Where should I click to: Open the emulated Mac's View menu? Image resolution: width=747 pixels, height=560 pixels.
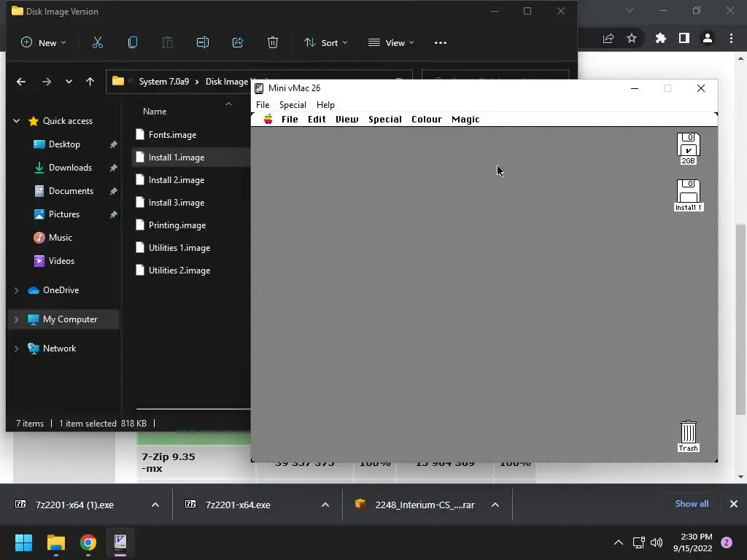pyautogui.click(x=347, y=119)
